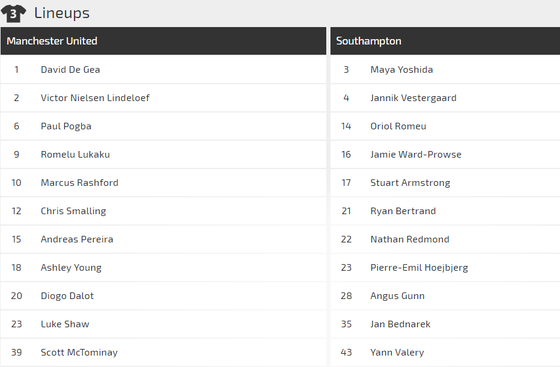Click on Paul Pogba
The height and width of the screenshot is (367, 560).
pyautogui.click(x=66, y=126)
